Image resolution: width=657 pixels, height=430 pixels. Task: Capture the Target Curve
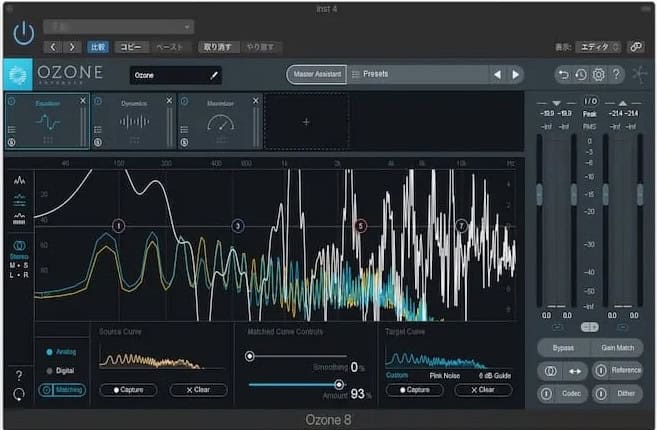[x=414, y=390]
